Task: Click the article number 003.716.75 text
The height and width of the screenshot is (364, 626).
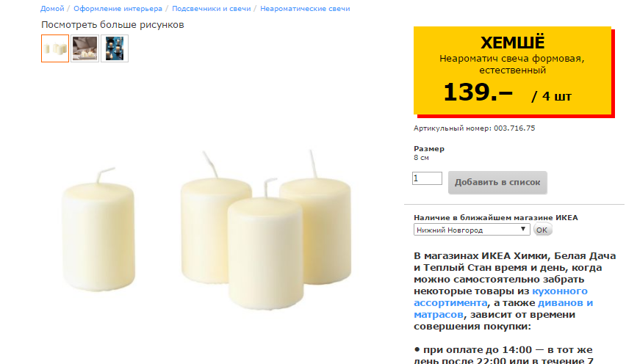Action: [x=514, y=128]
